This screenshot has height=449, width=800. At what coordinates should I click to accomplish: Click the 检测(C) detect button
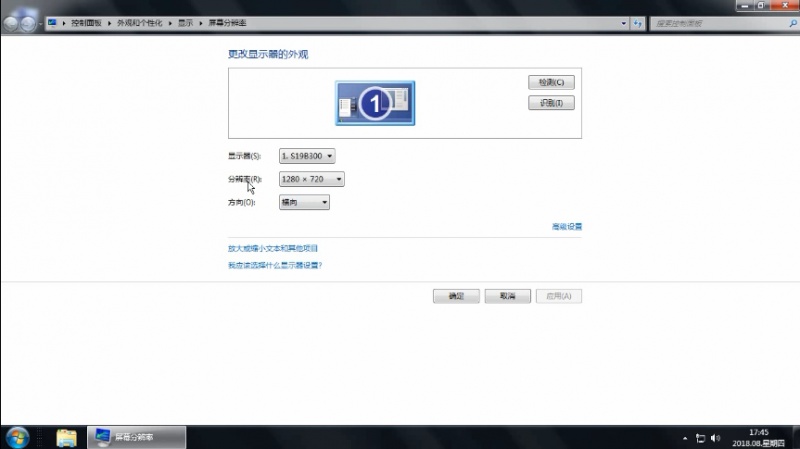point(551,82)
